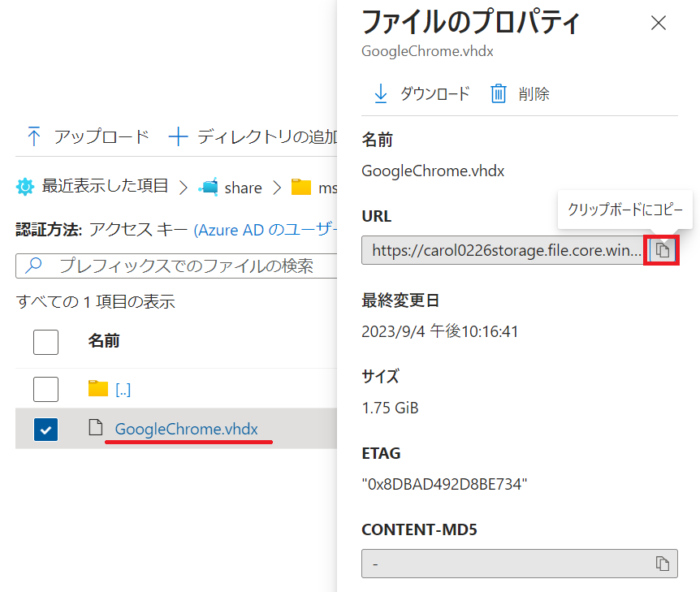Viewport: 700px width, 592px height.
Task: Click the CONTENT-MD5 label
Action: click(419, 529)
